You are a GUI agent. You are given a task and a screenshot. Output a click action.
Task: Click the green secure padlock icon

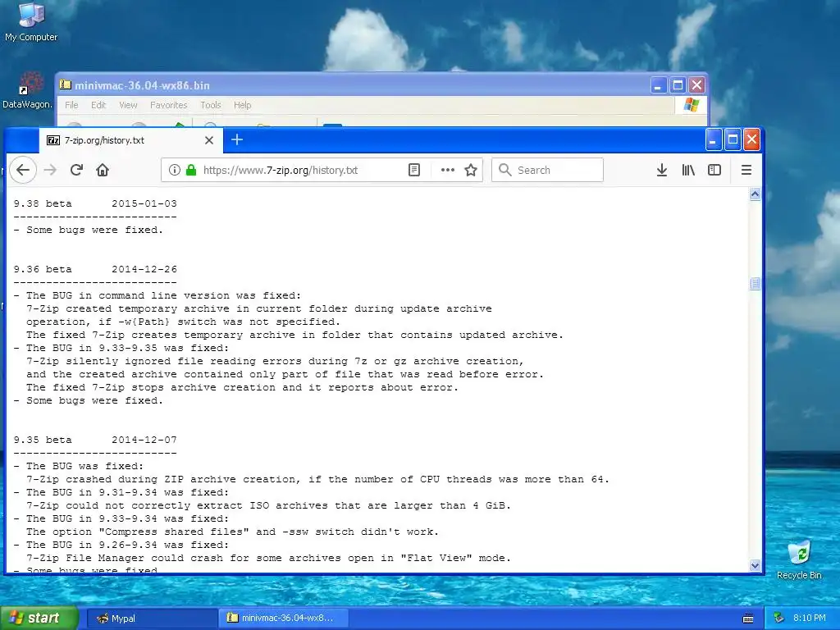tap(190, 171)
